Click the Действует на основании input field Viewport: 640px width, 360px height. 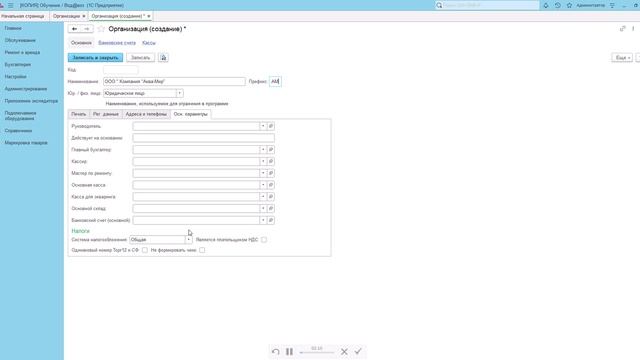click(x=203, y=138)
